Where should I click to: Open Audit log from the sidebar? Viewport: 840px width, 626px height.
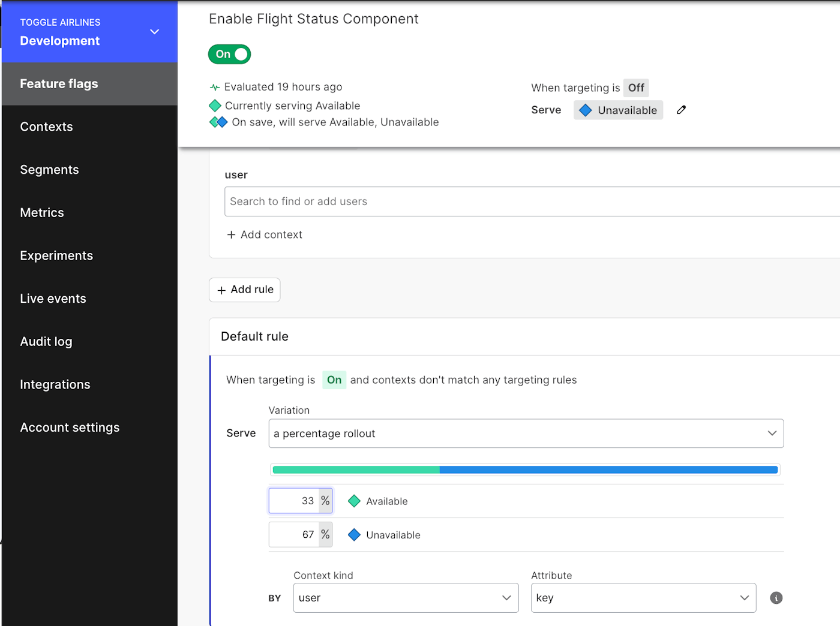(x=46, y=342)
